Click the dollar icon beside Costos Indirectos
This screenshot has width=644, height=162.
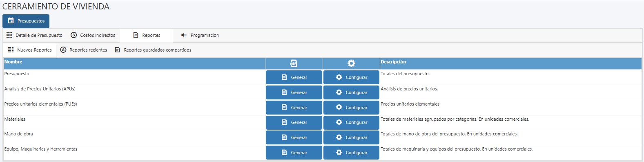[74, 35]
